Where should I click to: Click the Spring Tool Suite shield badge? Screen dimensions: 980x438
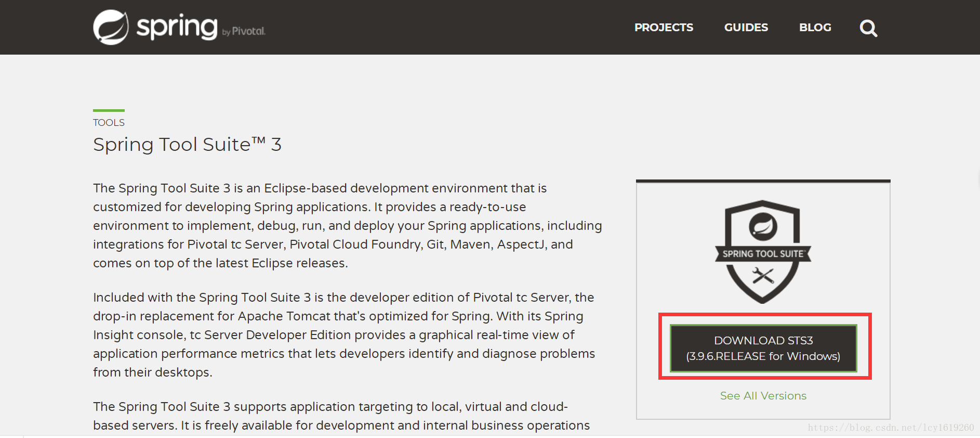coord(763,252)
